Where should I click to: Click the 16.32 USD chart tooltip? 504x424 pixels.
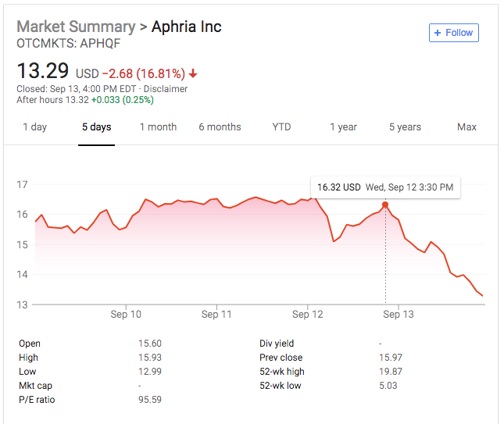(x=385, y=187)
